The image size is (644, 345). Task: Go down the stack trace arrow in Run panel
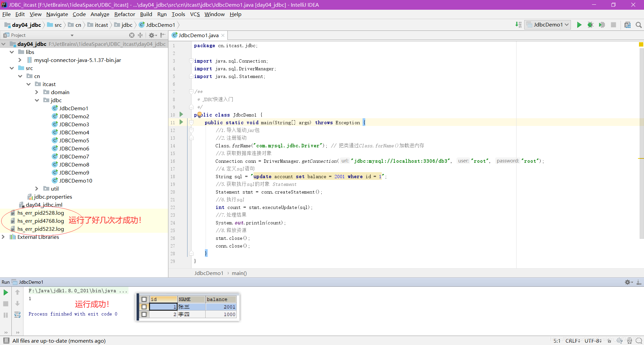[x=17, y=303]
